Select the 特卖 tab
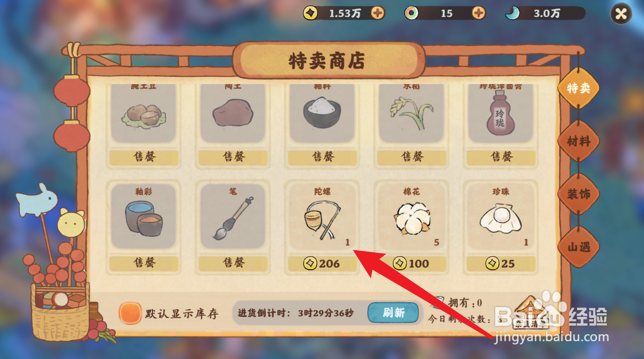Viewport: 644px width, 359px height. [x=578, y=88]
